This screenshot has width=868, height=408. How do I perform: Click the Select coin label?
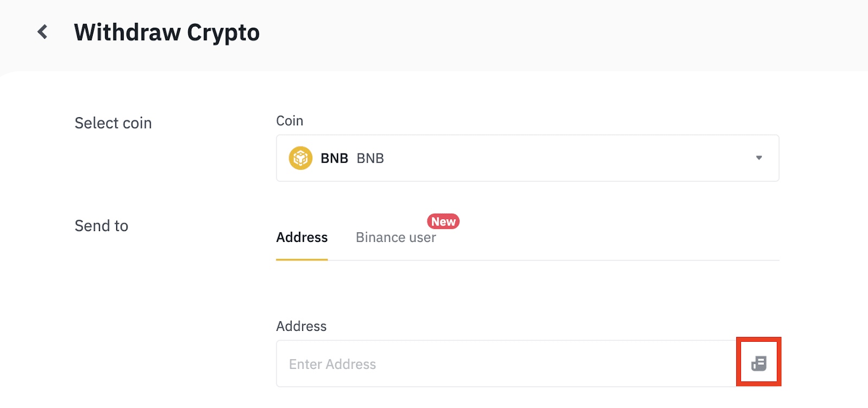tap(113, 123)
